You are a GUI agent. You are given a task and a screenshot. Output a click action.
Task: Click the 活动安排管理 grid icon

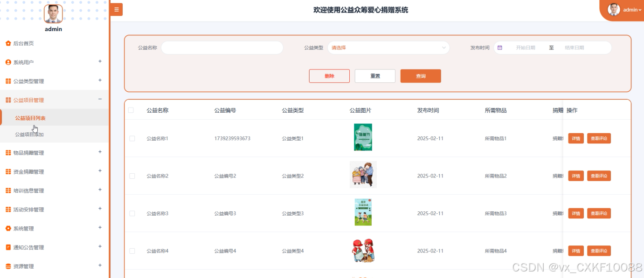[8, 210]
